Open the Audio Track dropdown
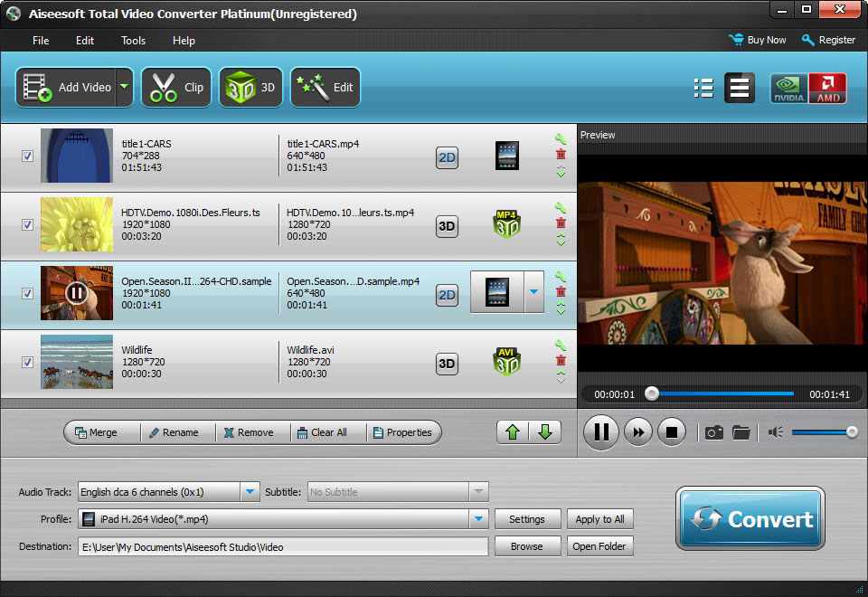This screenshot has height=597, width=868. 250,492
